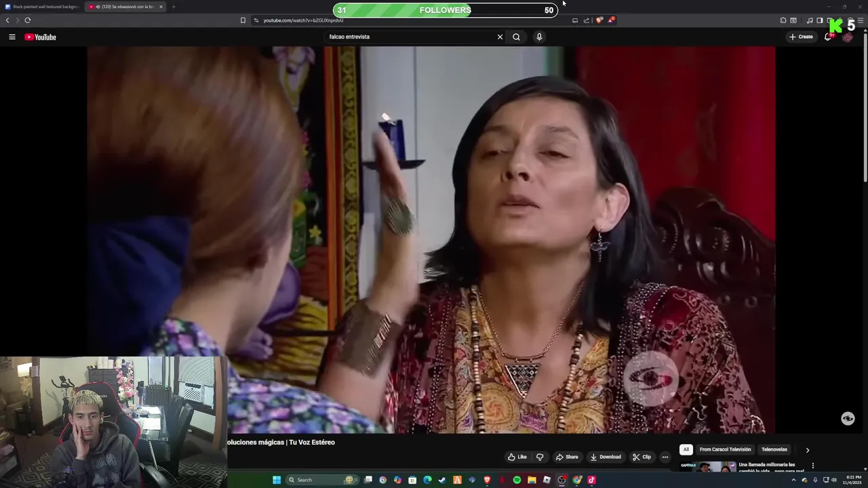Show next chips with the right arrow
This screenshot has height=488, width=868.
pyautogui.click(x=807, y=449)
